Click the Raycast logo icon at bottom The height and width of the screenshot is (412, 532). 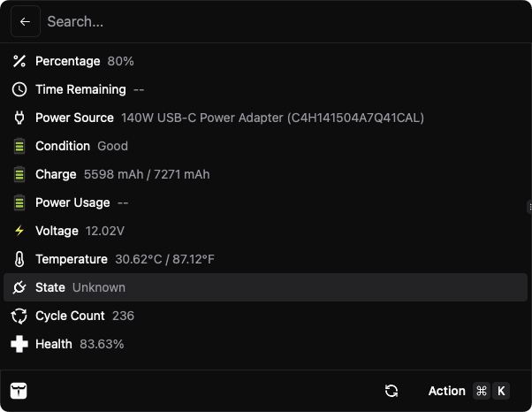[19, 391]
